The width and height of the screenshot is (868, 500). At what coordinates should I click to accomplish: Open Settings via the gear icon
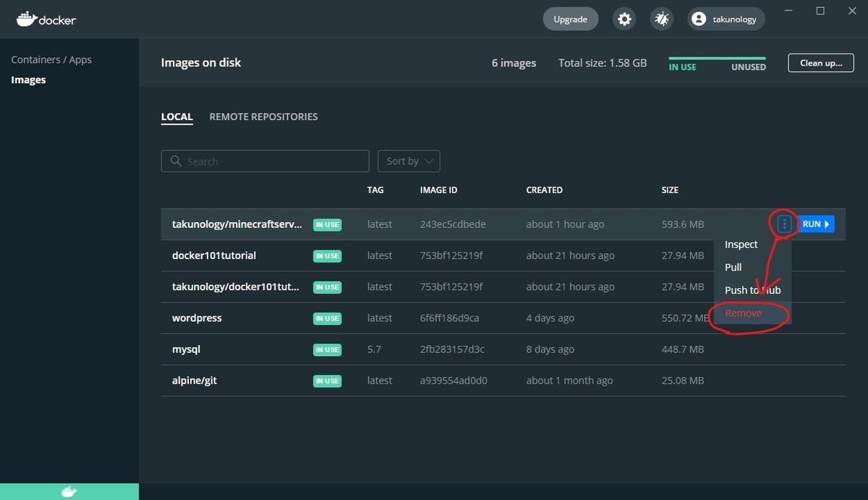point(624,19)
